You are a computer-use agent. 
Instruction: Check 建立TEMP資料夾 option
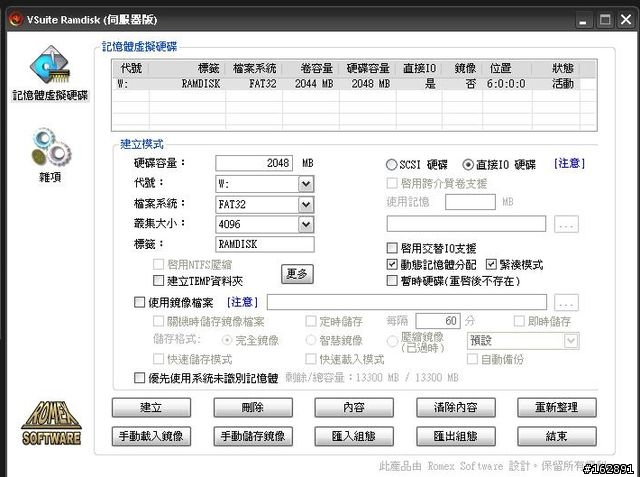158,281
